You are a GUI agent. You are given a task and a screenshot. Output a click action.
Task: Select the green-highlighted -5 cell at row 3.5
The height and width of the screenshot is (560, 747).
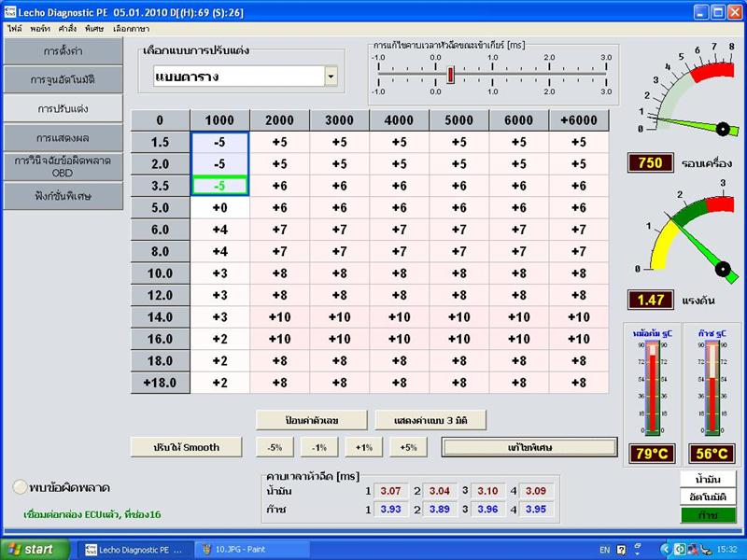(x=219, y=186)
